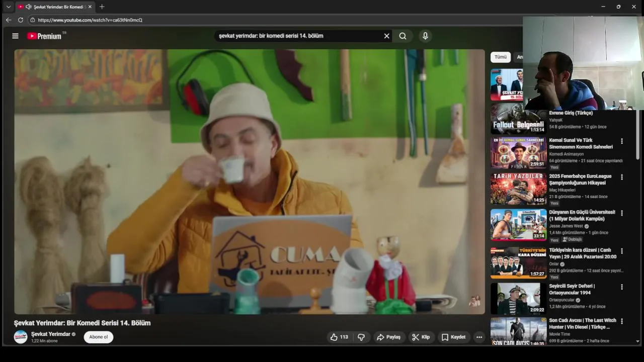Click the page scrollbar thumb
This screenshot has width=644, height=362.
[x=638, y=135]
